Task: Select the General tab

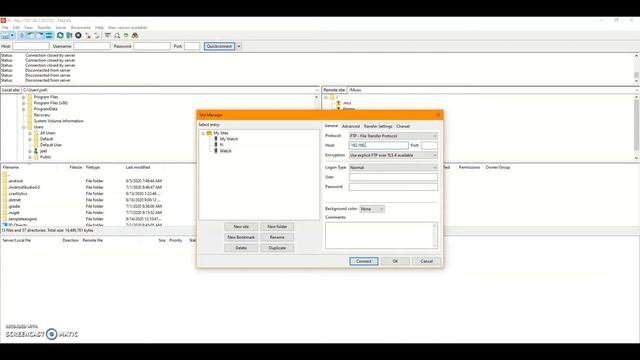Action: point(331,126)
